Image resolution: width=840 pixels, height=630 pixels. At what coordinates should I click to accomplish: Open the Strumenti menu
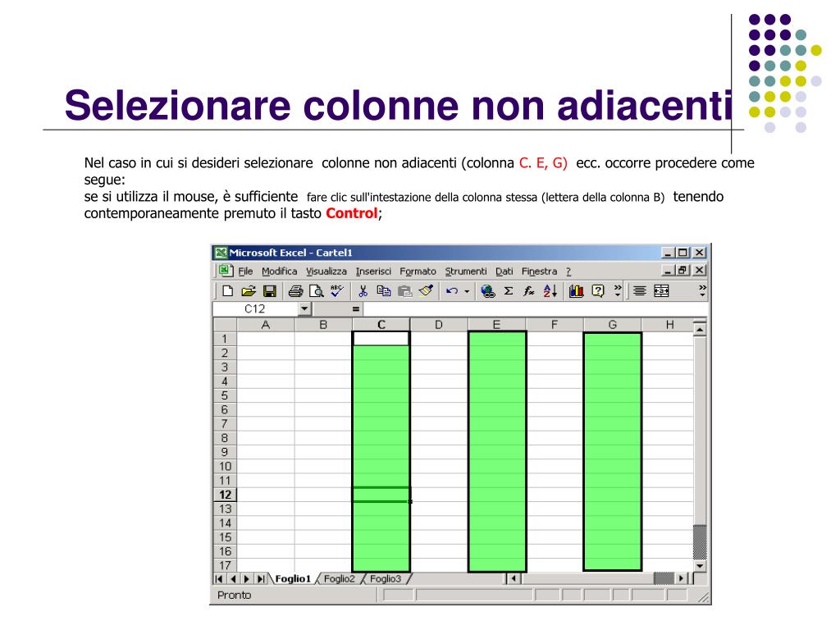click(x=466, y=271)
